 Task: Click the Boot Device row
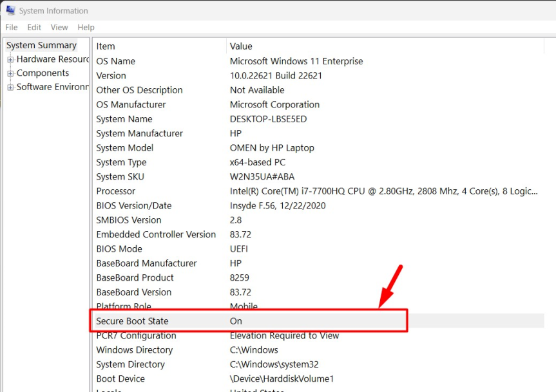pyautogui.click(x=120, y=378)
